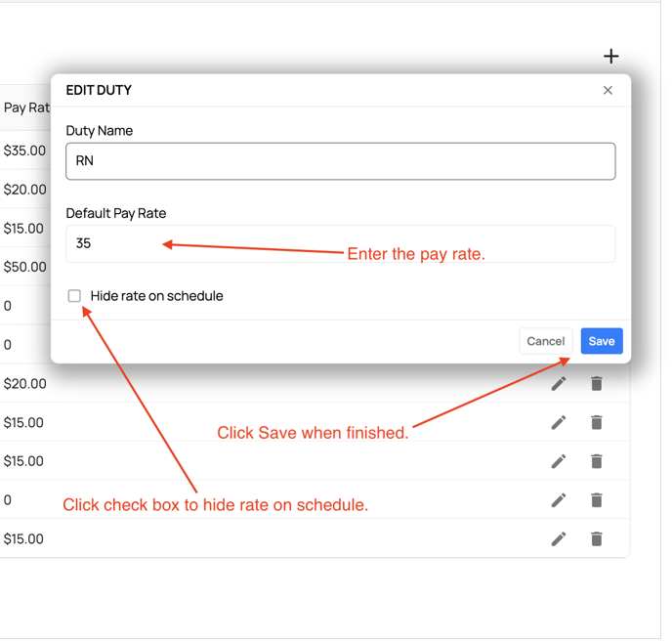The image size is (672, 641).
Task: Delete the duty in the first $15.00 row below dialog
Action: [x=596, y=423]
